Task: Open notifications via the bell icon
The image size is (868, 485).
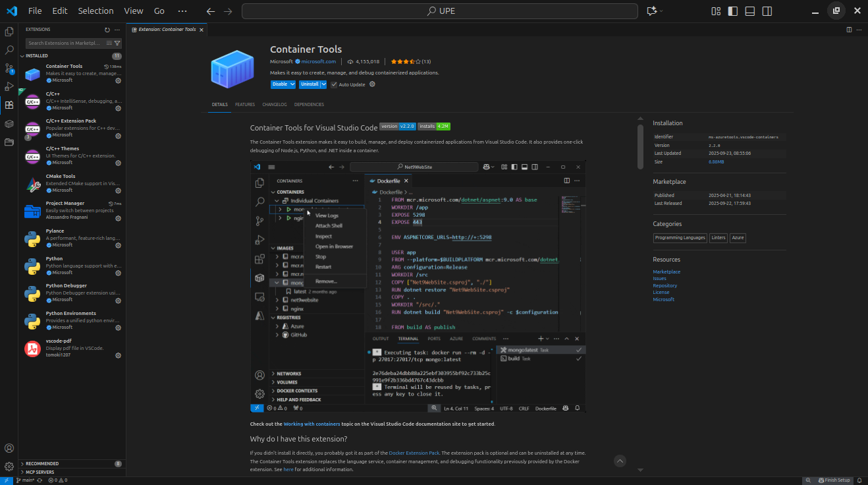Action: (857, 480)
